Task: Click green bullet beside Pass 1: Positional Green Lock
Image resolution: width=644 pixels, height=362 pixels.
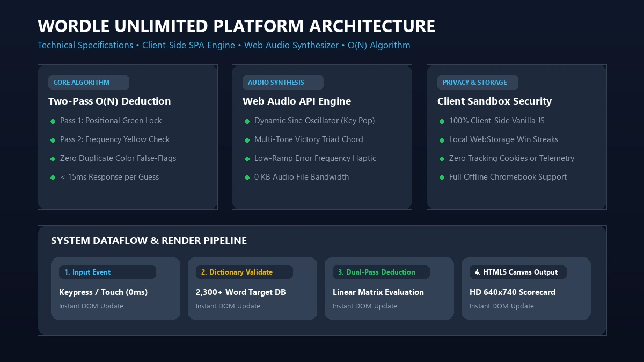Action: pos(53,121)
